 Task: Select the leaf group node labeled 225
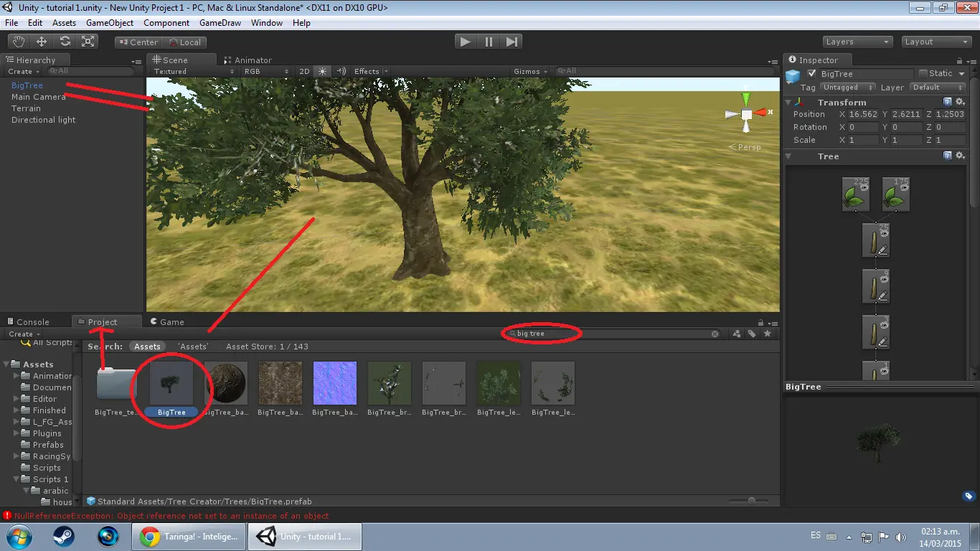856,194
